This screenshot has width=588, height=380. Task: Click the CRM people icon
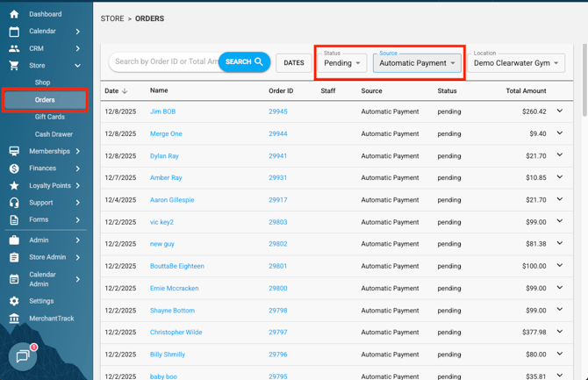(x=14, y=48)
